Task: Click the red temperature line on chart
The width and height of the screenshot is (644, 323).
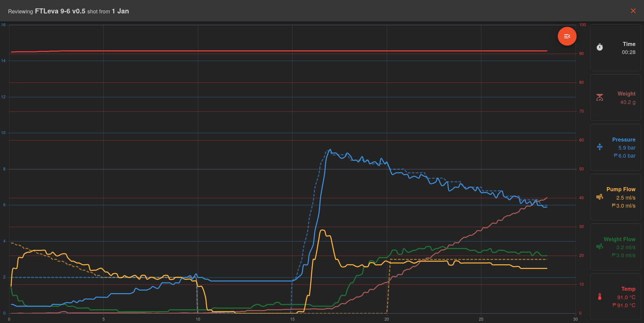Action: (x=268, y=51)
